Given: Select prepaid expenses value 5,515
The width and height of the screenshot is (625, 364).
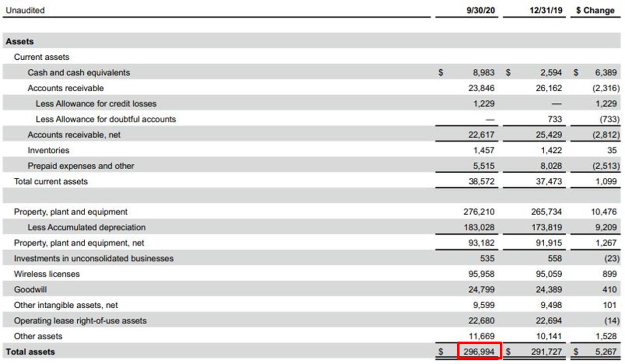Looking at the screenshot, I should (484, 166).
